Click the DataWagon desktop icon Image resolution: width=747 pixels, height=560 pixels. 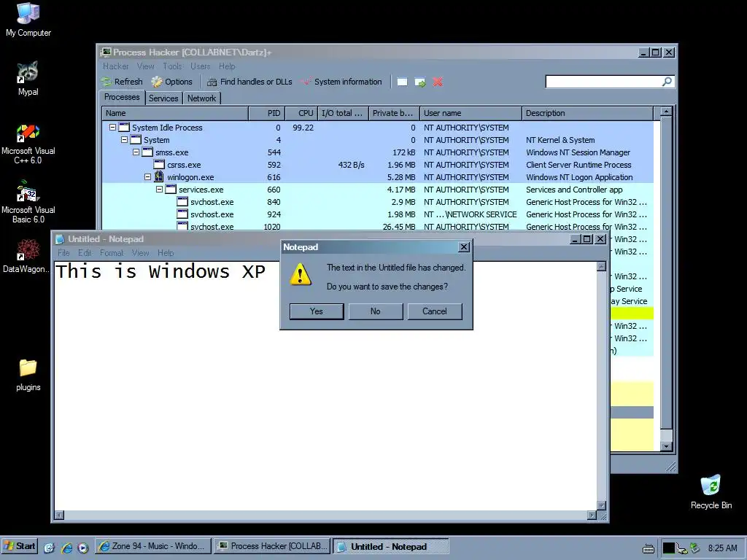tap(27, 256)
